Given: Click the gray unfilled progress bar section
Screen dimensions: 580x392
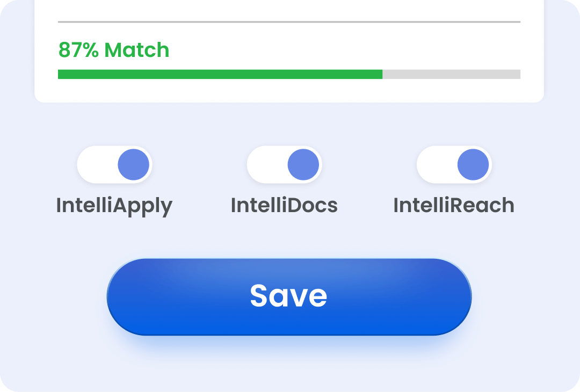Looking at the screenshot, I should point(451,74).
